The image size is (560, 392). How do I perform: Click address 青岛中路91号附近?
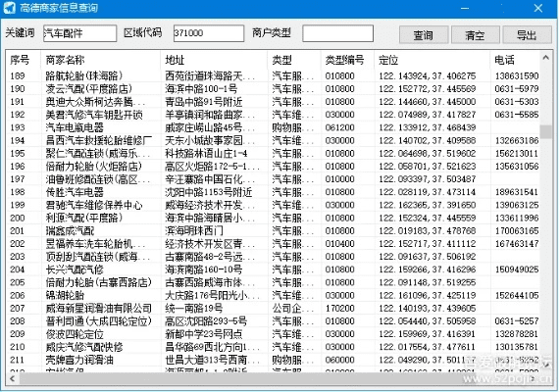(204, 102)
